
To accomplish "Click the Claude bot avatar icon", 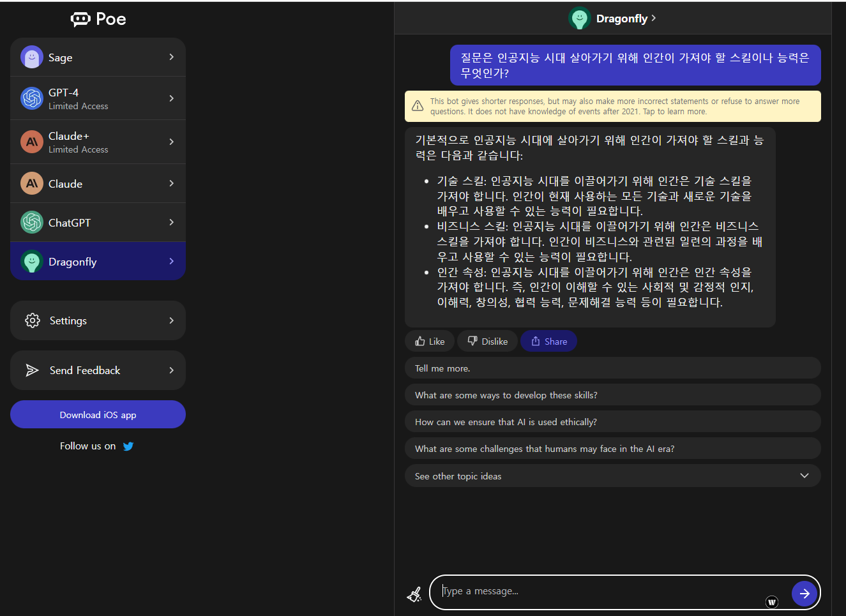I will pyautogui.click(x=32, y=183).
